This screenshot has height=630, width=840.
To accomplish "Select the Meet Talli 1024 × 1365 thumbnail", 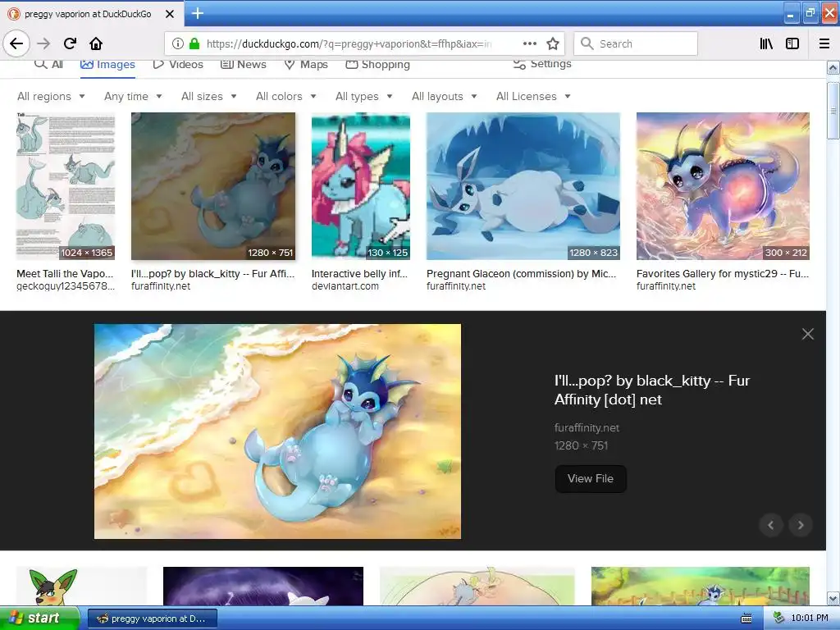I will (66, 186).
